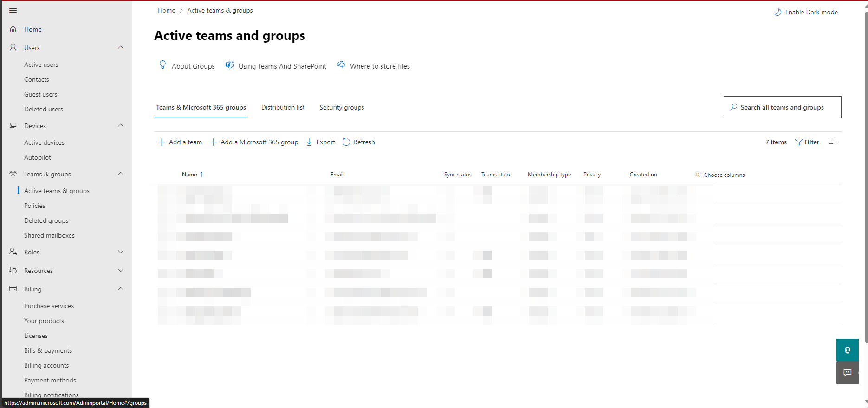Open Policies in sidebar

click(35, 206)
